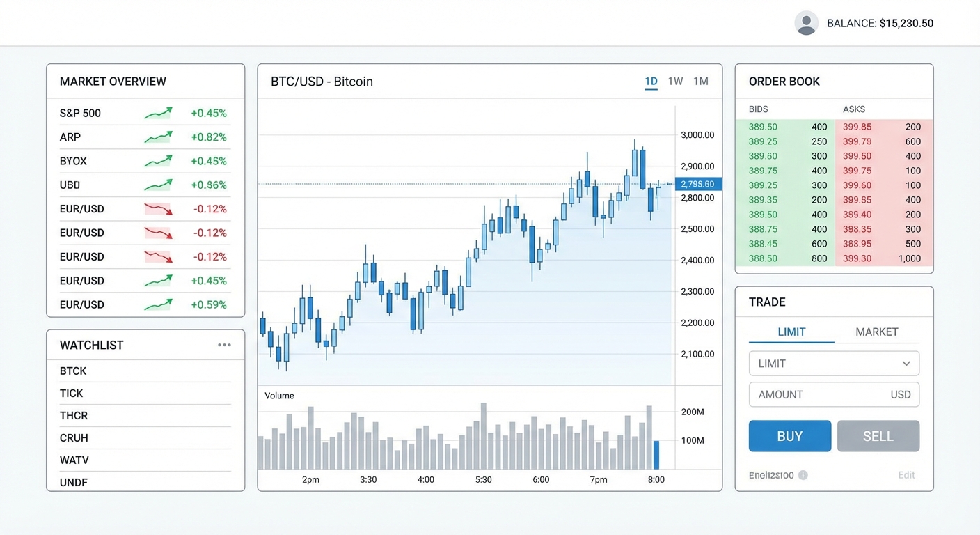The width and height of the screenshot is (980, 535).
Task: Expand the order type selector chevron
Action: [x=906, y=363]
